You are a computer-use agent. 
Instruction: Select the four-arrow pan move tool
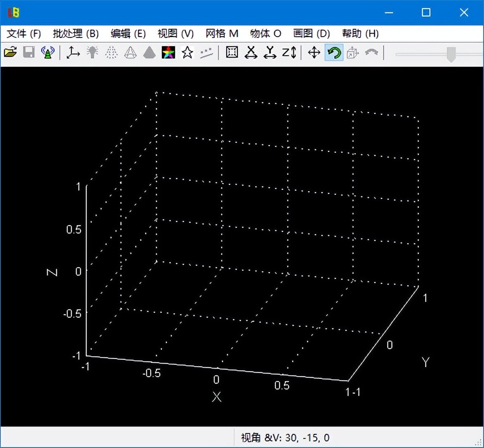(x=314, y=52)
